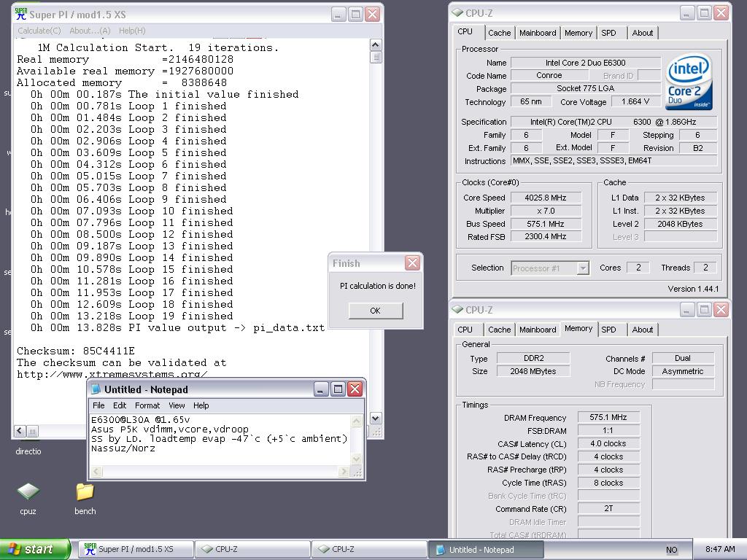
Task: Open the bench folder on the desktop
Action: [x=85, y=492]
